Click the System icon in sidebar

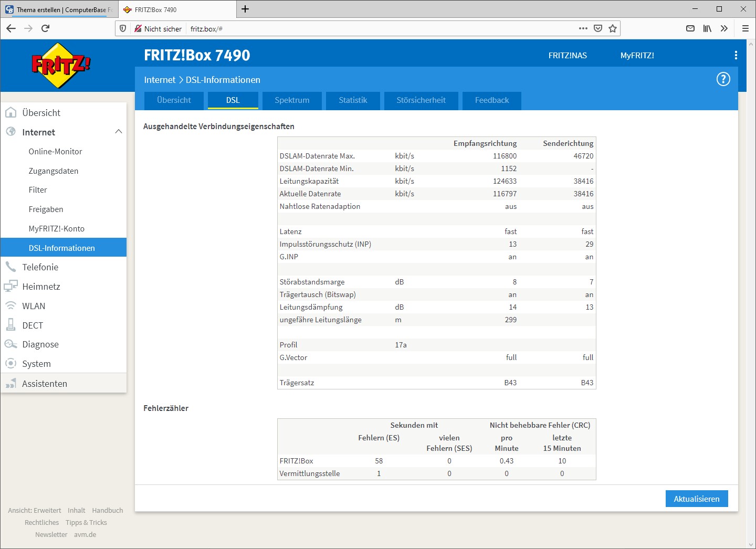click(10, 363)
